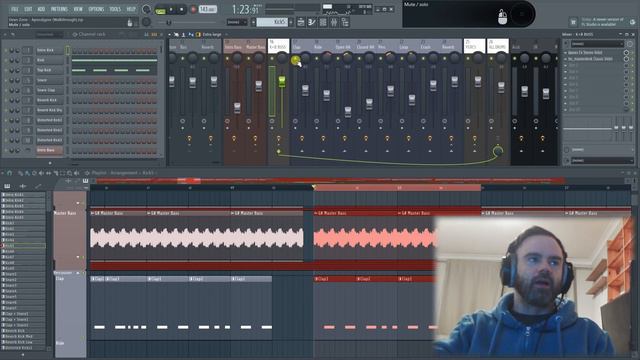Select the playlist select tool
This screenshot has height=360, width=640.
[62, 173]
